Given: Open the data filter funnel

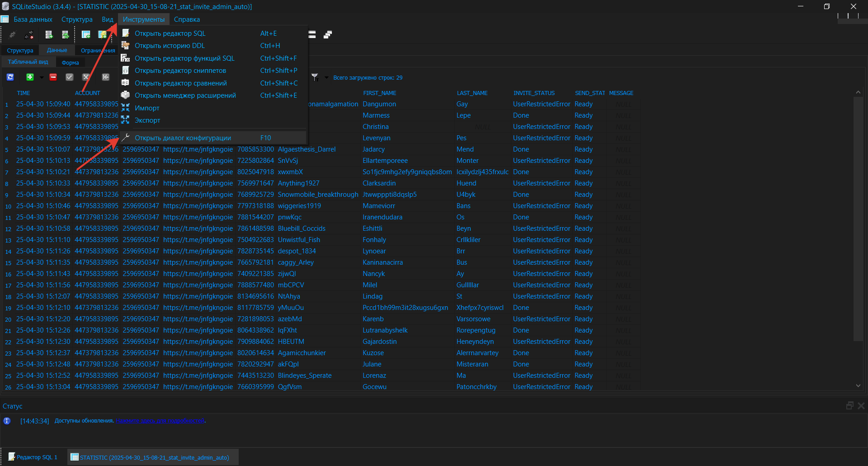Looking at the screenshot, I should 316,77.
